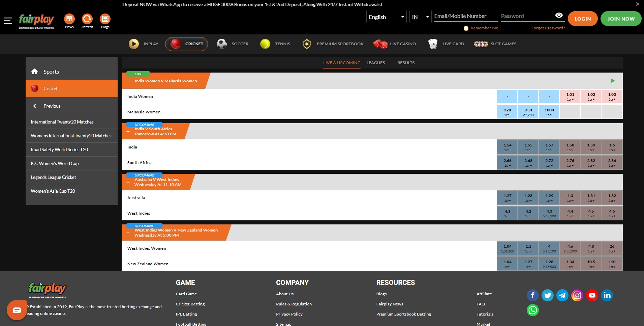The image size is (644, 326).
Task: Open the FAQ footer link
Action: coord(481,304)
